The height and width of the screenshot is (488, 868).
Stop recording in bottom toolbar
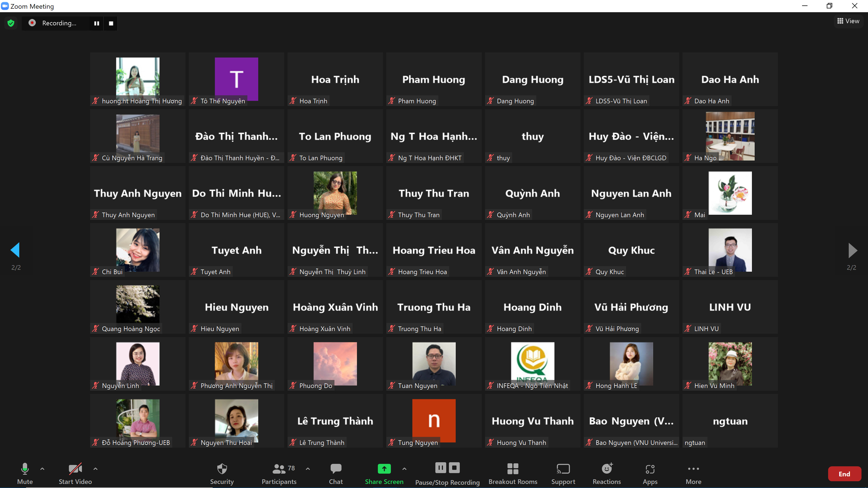(454, 468)
